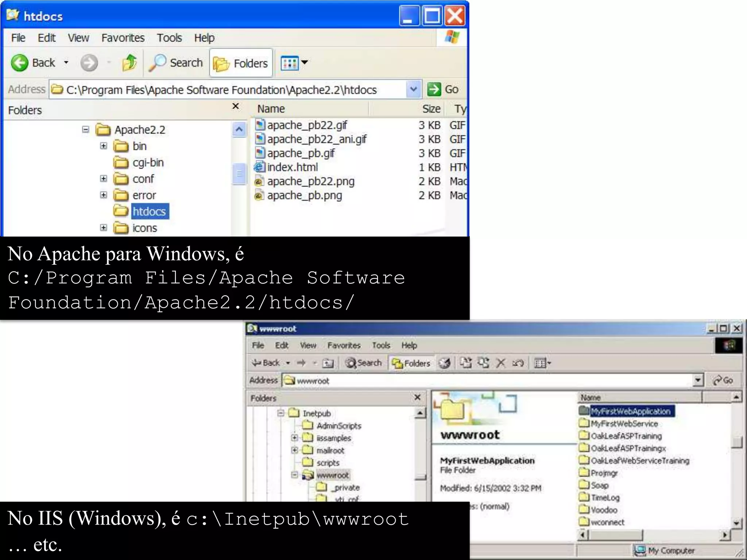Sort files by the Size column header
The image size is (747, 560).
(407, 109)
